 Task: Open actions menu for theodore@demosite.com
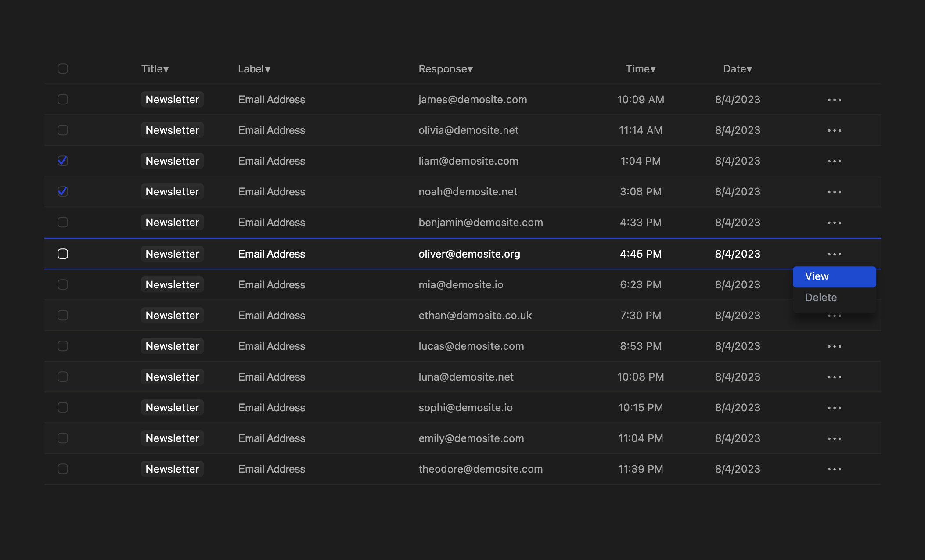click(834, 469)
